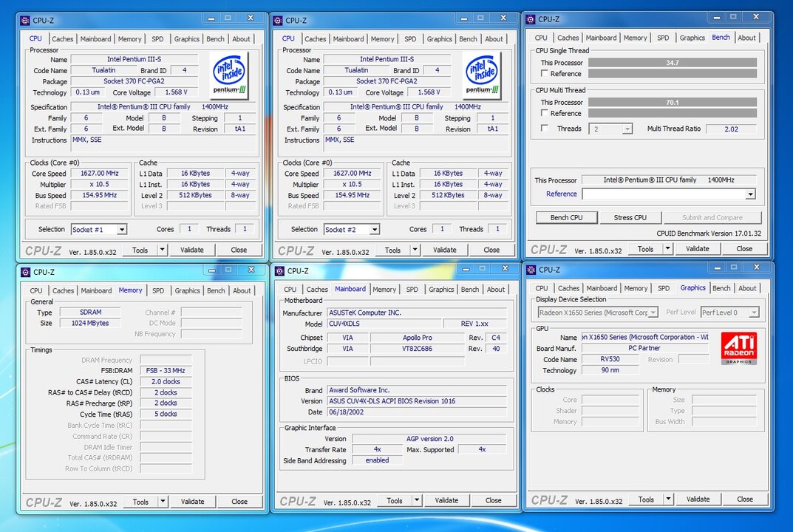This screenshot has height=532, width=793.
Task: Click the empty single thread Reference bar
Action: click(673, 73)
